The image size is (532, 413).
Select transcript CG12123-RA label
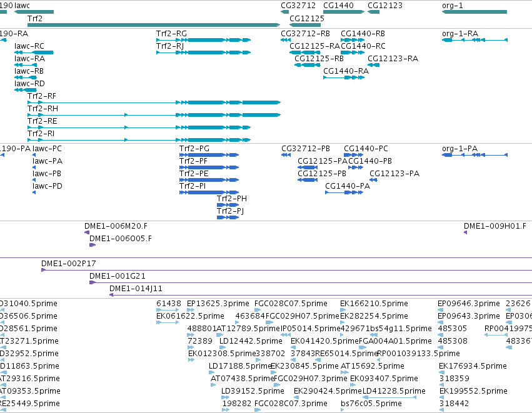[393, 59]
